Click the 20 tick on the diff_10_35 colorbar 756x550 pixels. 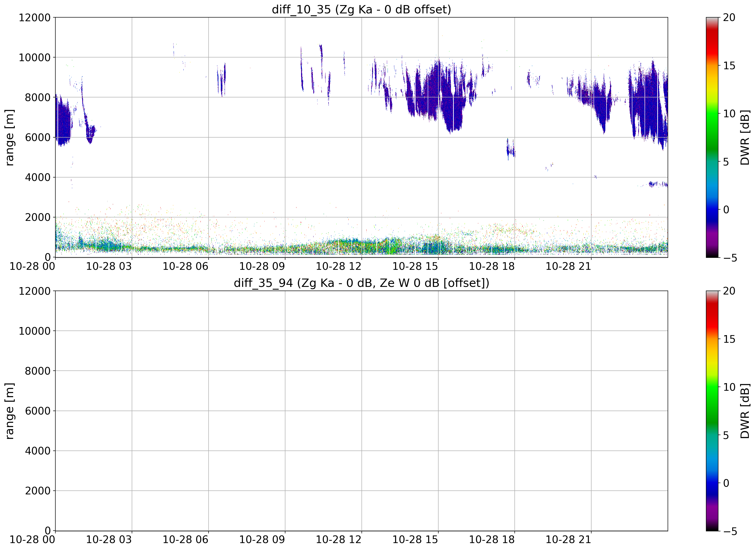[729, 17]
